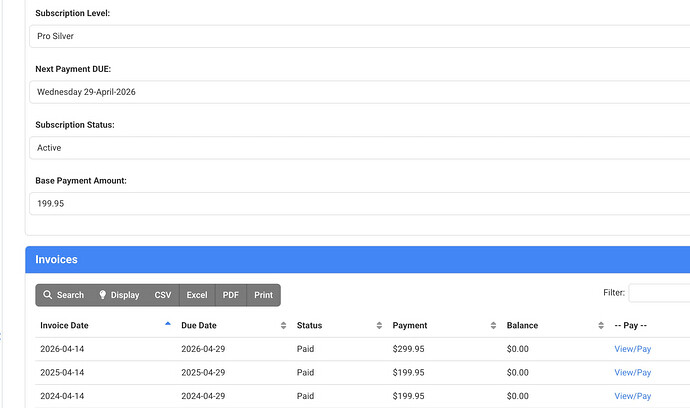This screenshot has width=690, height=408.
Task: Click the -- Pay -- column header
Action: 631,325
